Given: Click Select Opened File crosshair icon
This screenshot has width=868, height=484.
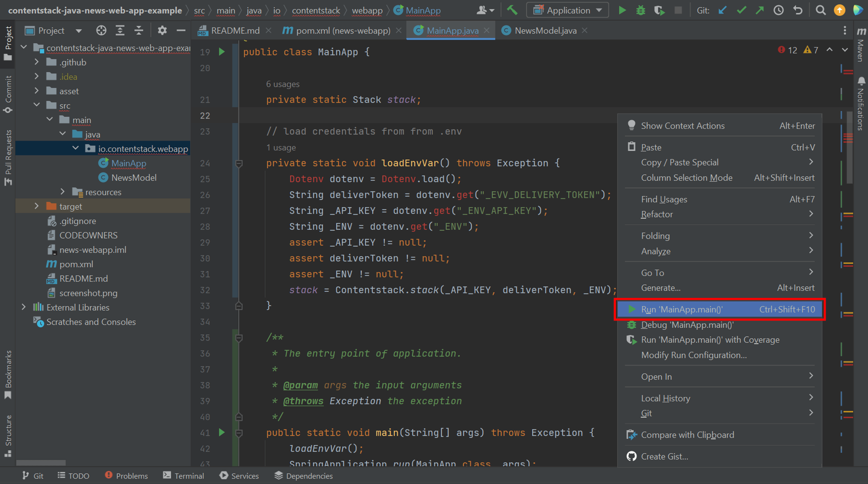Looking at the screenshot, I should [101, 31].
